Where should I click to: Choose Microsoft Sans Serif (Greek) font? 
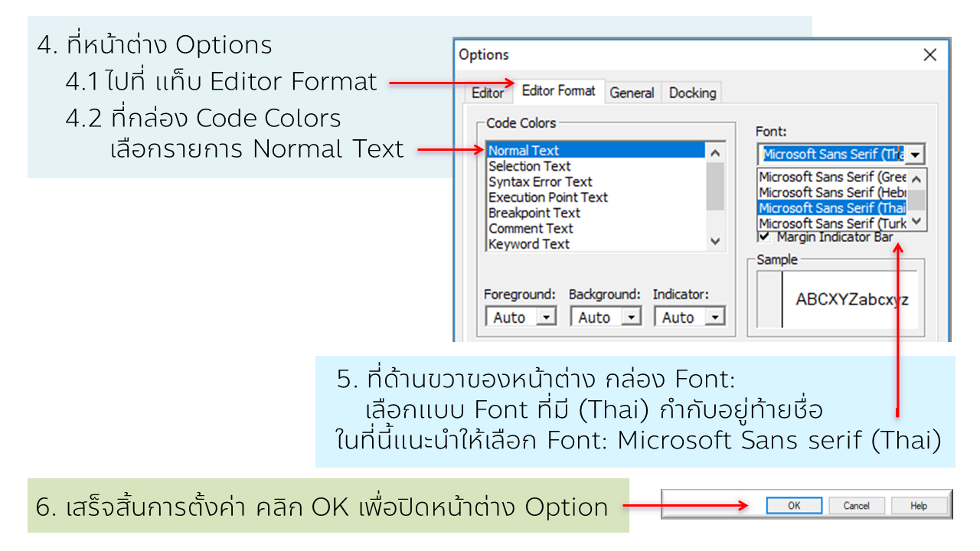coord(833,177)
